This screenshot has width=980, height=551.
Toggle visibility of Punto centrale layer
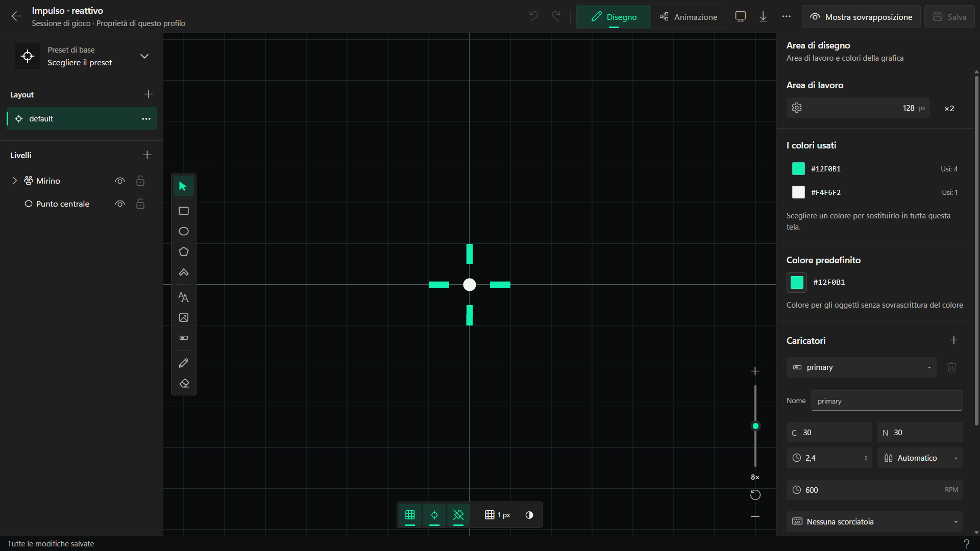click(x=120, y=204)
